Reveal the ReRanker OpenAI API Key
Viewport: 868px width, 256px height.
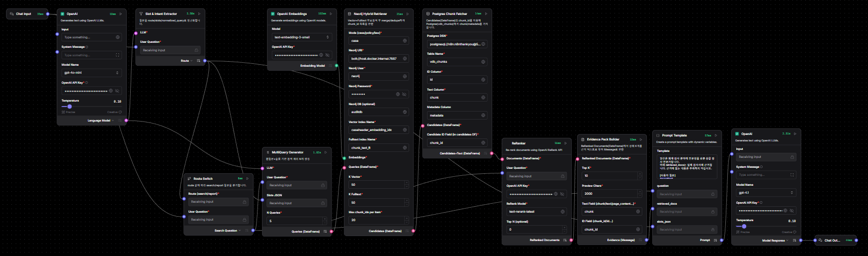pos(562,194)
